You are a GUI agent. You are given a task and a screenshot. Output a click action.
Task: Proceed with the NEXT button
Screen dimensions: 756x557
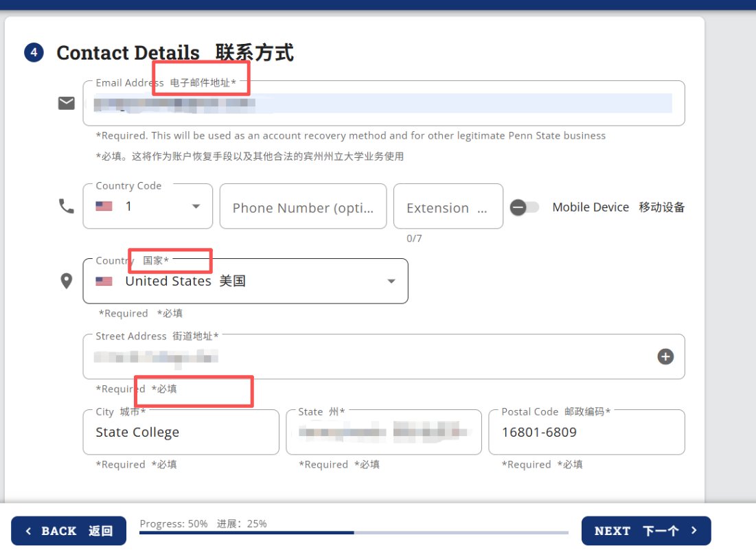coord(646,531)
